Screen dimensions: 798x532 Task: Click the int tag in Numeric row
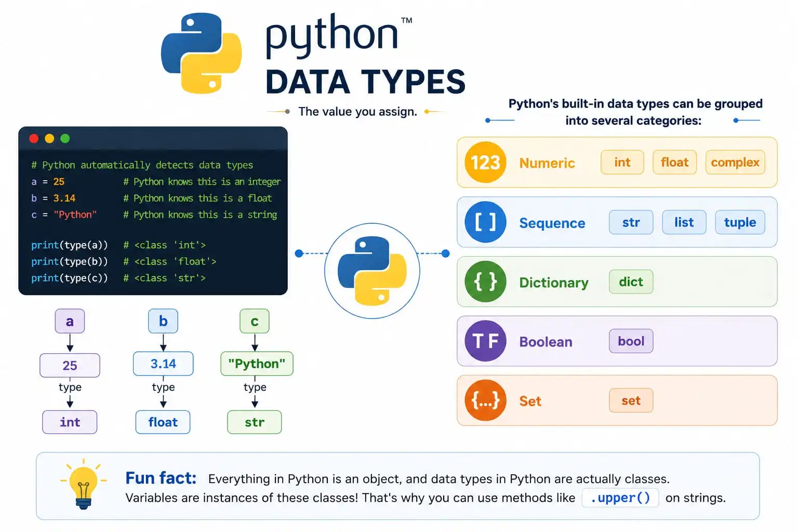pyautogui.click(x=622, y=162)
